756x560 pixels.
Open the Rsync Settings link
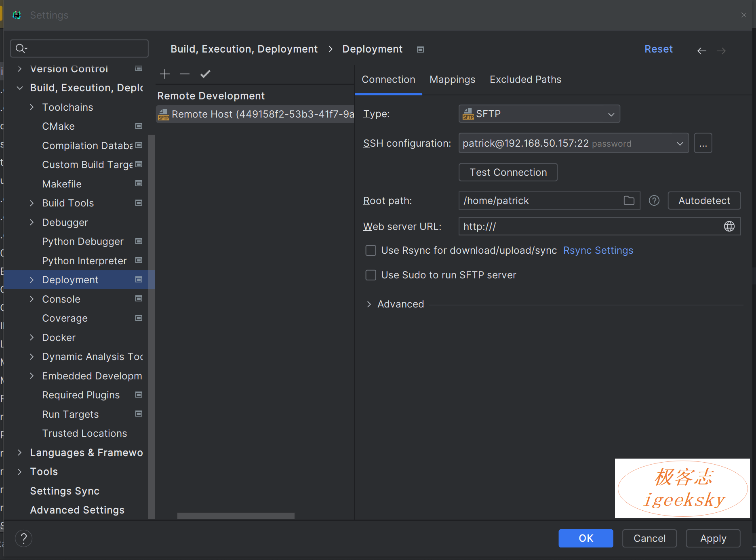[598, 251]
